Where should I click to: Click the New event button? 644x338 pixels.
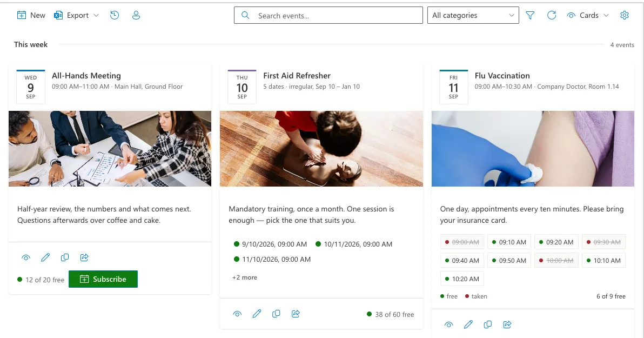31,15
